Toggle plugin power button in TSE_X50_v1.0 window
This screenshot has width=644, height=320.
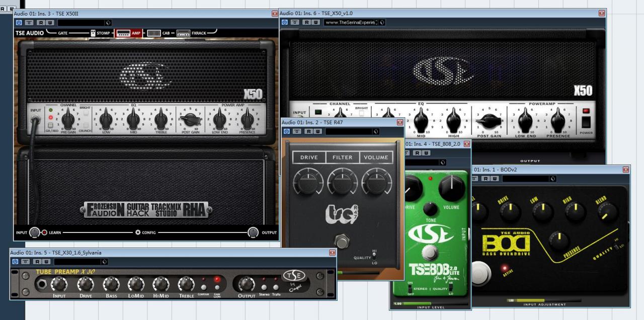point(284,23)
